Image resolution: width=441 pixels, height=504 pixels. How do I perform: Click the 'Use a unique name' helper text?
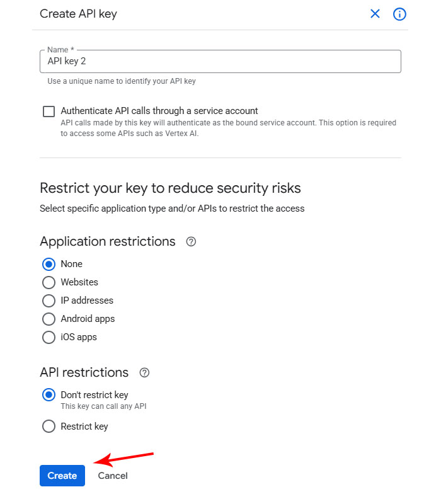(x=125, y=81)
